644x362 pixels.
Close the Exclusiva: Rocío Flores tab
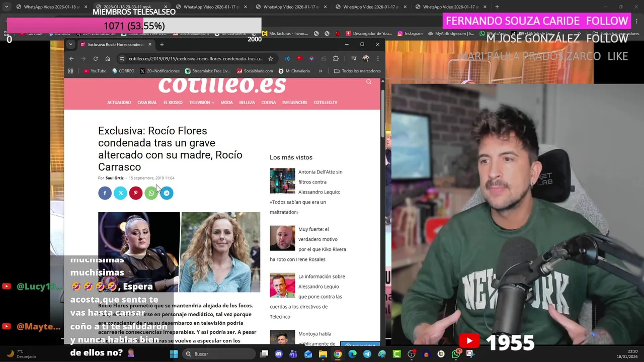coord(149,44)
